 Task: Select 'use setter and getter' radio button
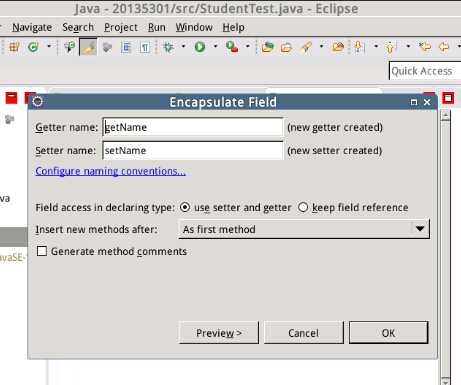click(185, 207)
